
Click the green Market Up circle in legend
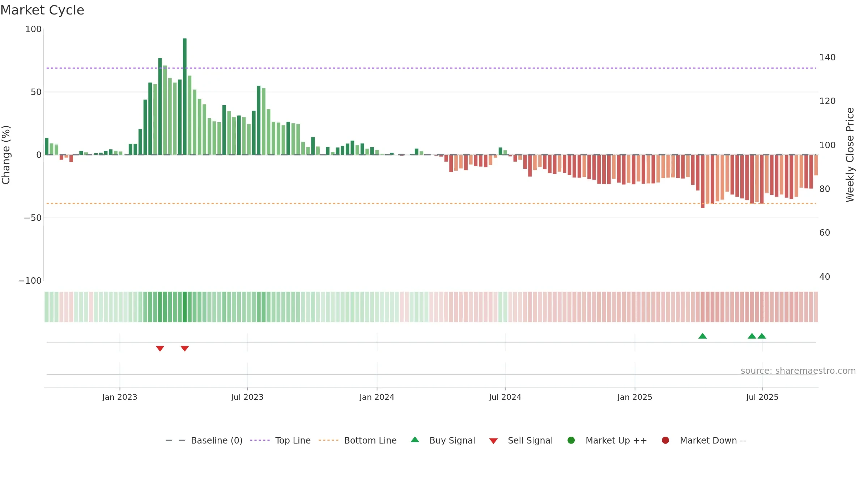571,440
